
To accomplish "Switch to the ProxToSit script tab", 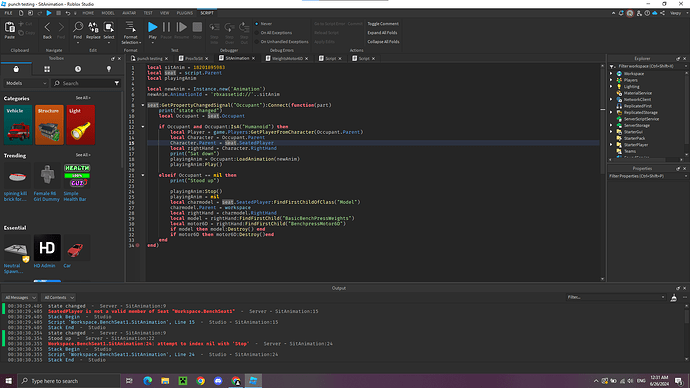I will (194, 59).
